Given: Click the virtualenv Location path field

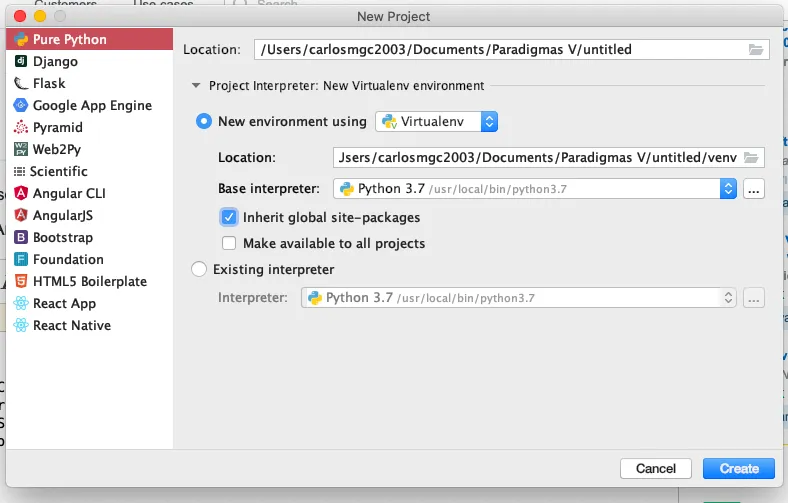Looking at the screenshot, I should (x=549, y=158).
